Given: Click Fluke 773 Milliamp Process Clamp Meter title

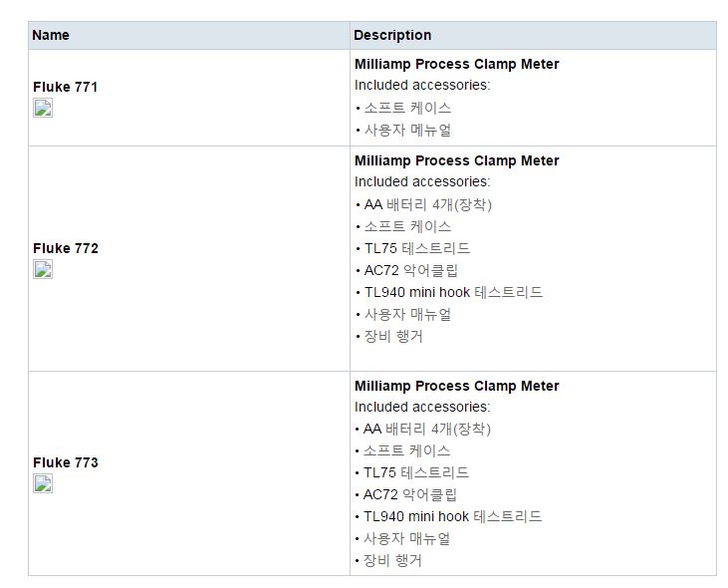Looking at the screenshot, I should (457, 386).
